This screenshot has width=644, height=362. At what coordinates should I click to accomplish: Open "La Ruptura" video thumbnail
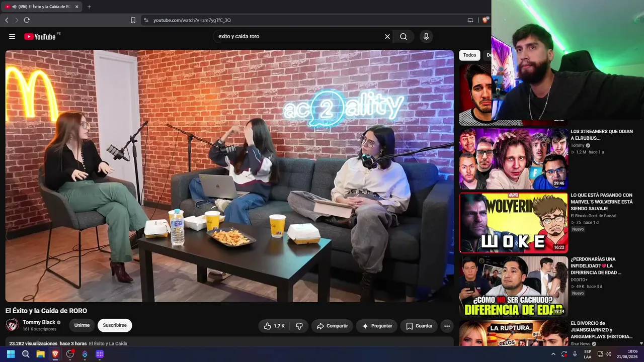[x=514, y=333]
